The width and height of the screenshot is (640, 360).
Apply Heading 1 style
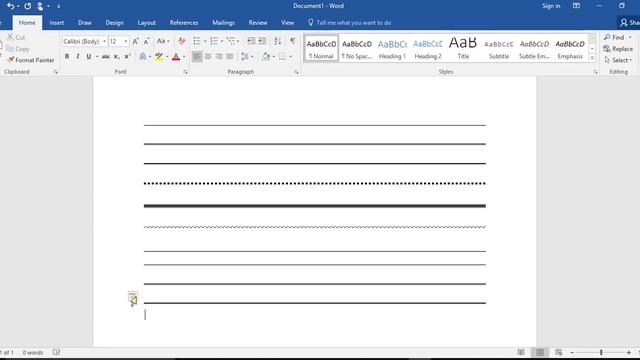(392, 49)
